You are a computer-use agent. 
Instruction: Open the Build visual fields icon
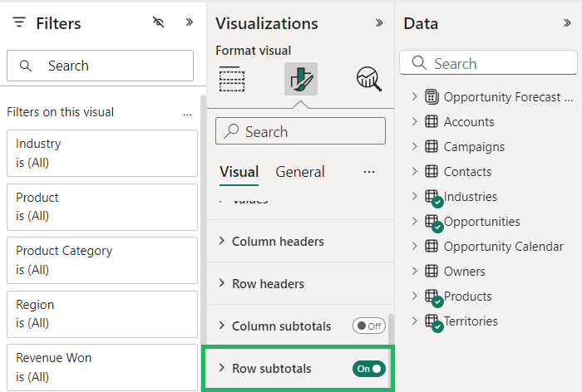coord(232,79)
